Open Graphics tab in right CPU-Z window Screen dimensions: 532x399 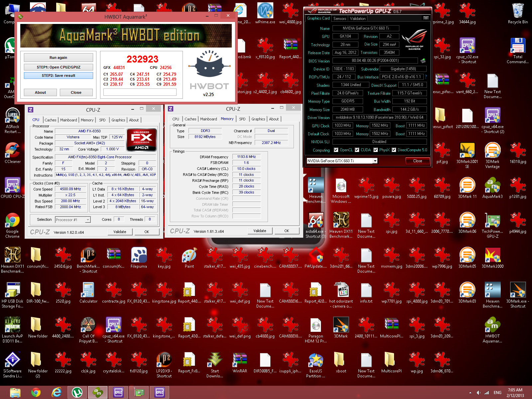[258, 119]
